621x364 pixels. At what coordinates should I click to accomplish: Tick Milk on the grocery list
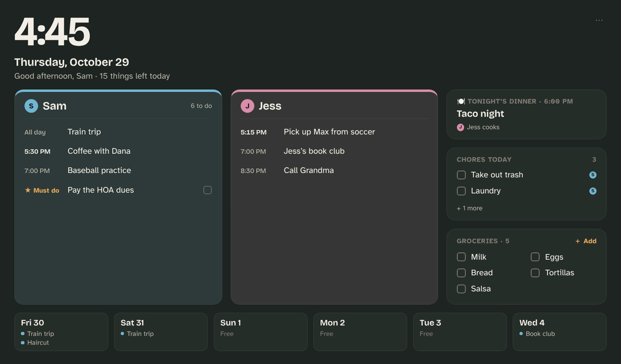click(461, 257)
